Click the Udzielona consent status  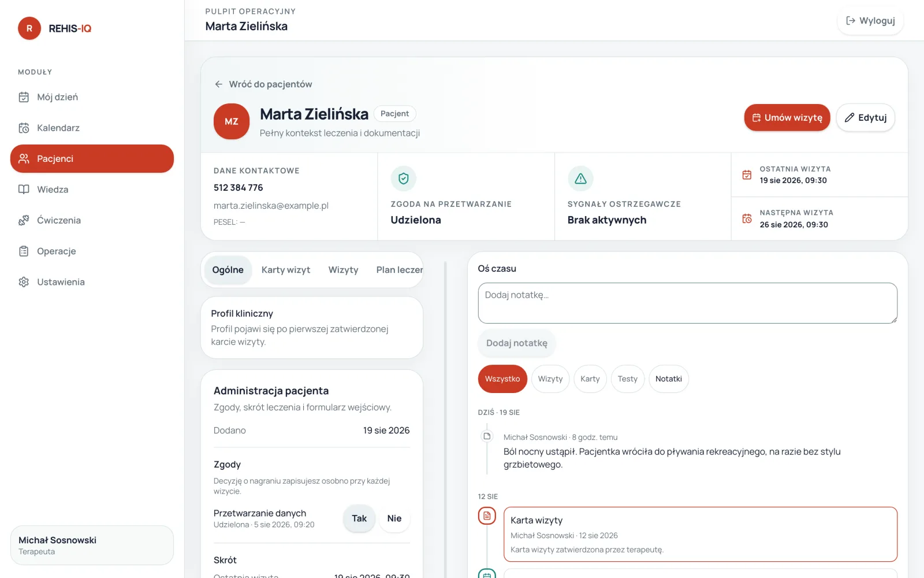pyautogui.click(x=416, y=220)
